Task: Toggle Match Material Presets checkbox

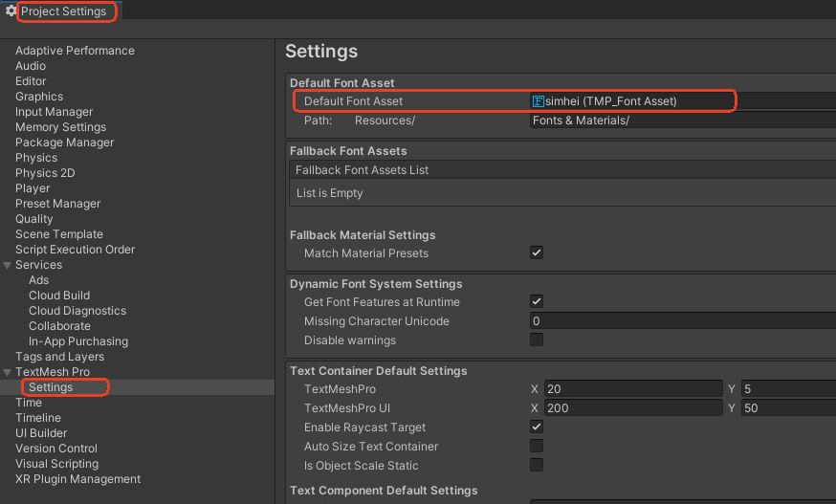Action: coord(537,252)
